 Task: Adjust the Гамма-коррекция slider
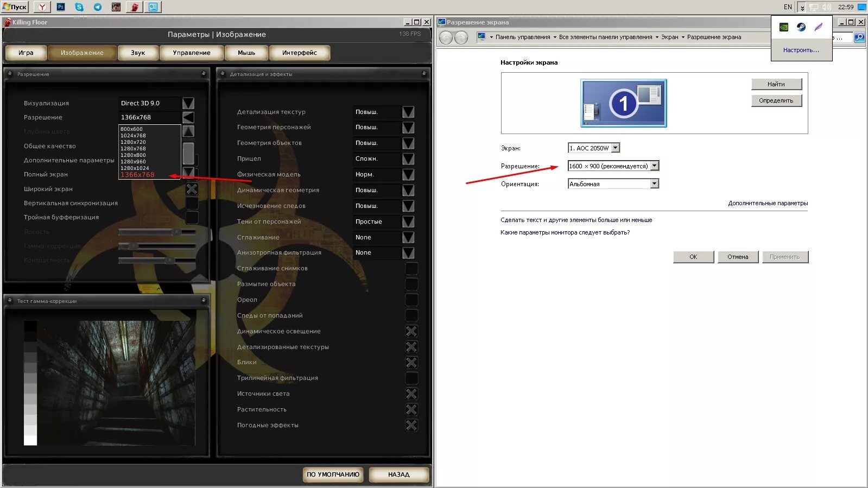157,246
